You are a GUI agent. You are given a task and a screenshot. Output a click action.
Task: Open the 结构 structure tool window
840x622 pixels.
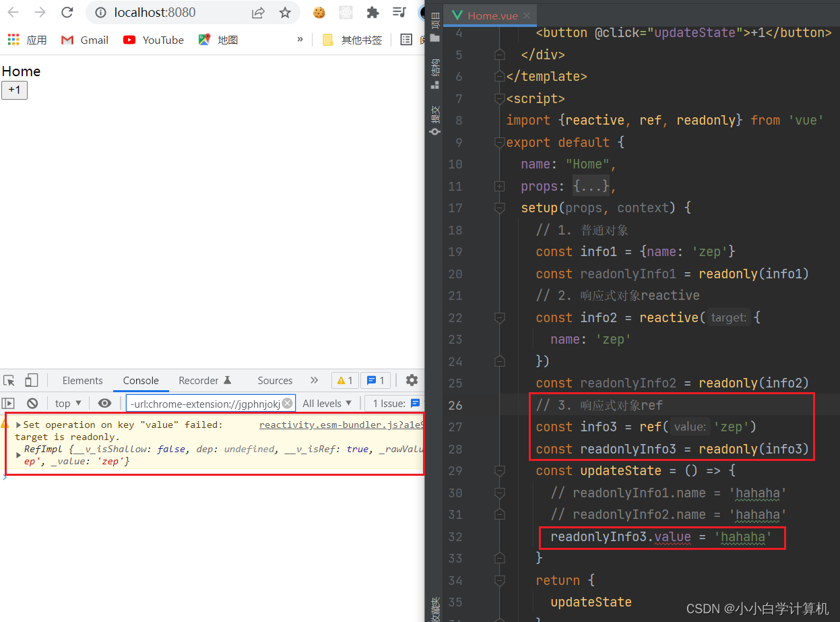coord(435,74)
